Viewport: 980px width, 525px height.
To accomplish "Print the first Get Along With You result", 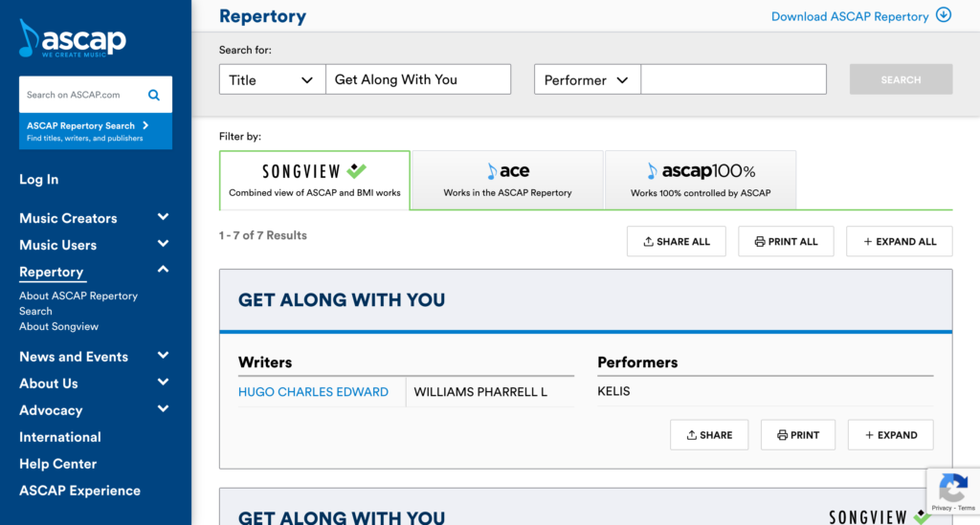I will (x=798, y=435).
